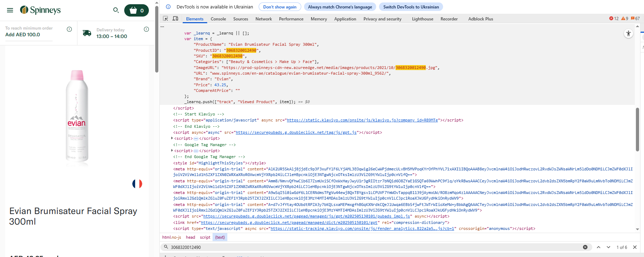Click Always match Chrome's language

click(x=340, y=7)
